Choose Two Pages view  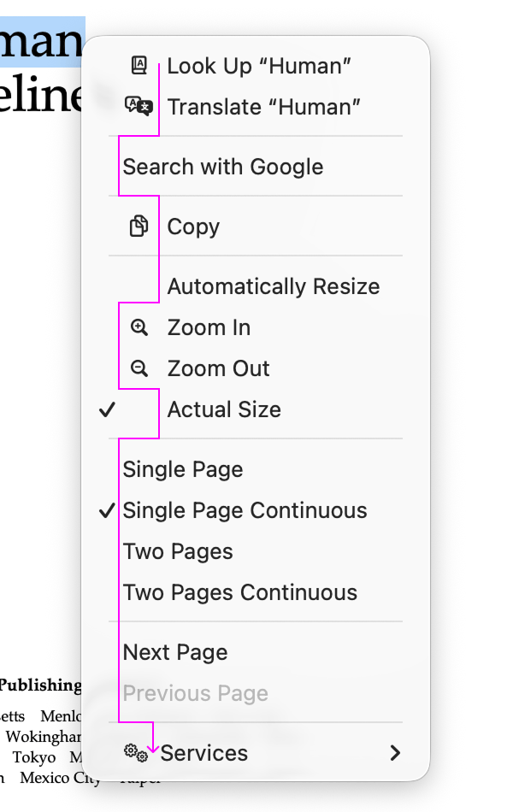coord(178,551)
